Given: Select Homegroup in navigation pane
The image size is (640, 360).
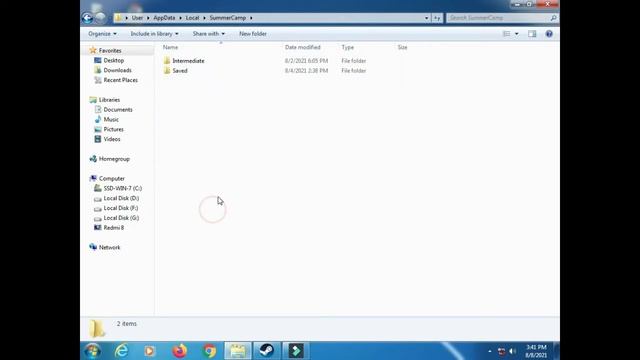Looking at the screenshot, I should [114, 159].
